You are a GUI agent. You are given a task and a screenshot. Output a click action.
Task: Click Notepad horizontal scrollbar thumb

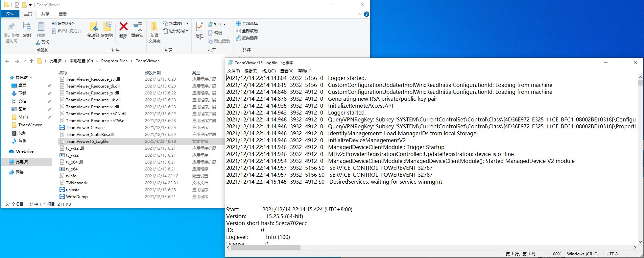[x=266, y=247]
